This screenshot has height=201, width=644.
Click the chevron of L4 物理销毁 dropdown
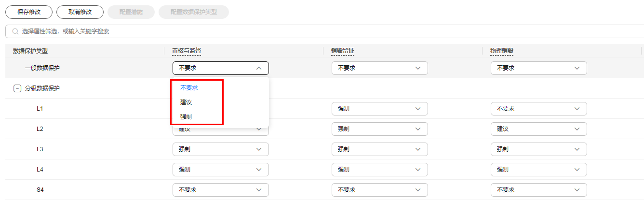(577, 170)
